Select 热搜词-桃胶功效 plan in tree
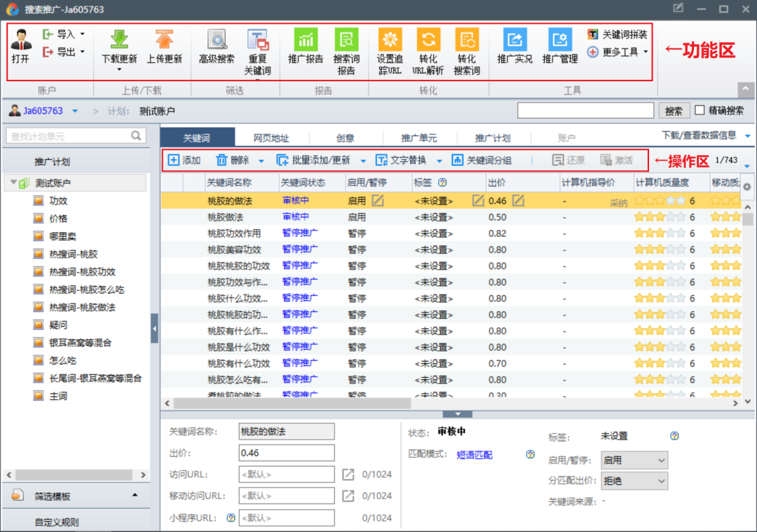 (82, 272)
